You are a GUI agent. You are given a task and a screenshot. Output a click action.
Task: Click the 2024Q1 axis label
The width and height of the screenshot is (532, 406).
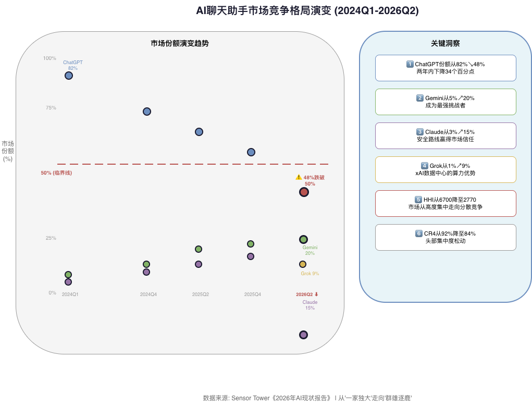(x=70, y=294)
